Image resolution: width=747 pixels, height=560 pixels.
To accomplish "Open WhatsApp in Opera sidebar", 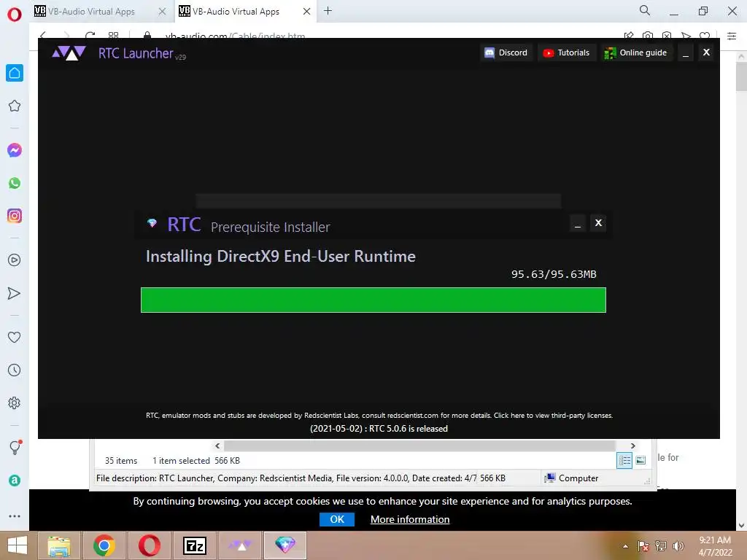I will tap(15, 183).
